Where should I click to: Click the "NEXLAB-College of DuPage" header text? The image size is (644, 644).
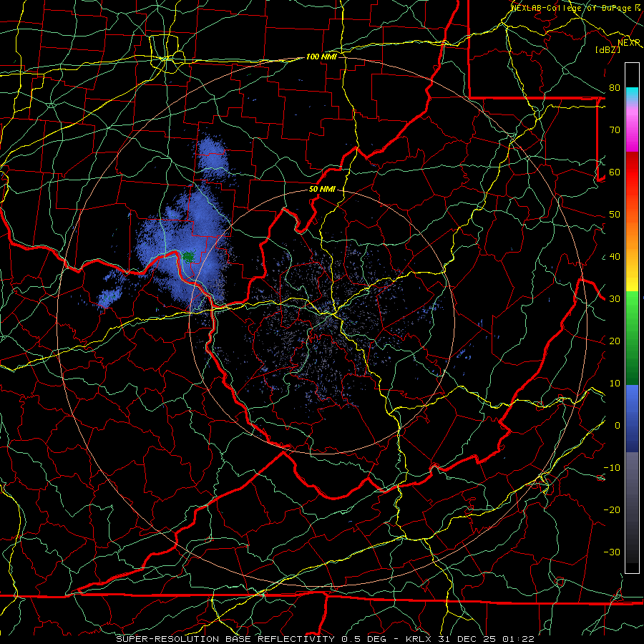tap(572, 8)
